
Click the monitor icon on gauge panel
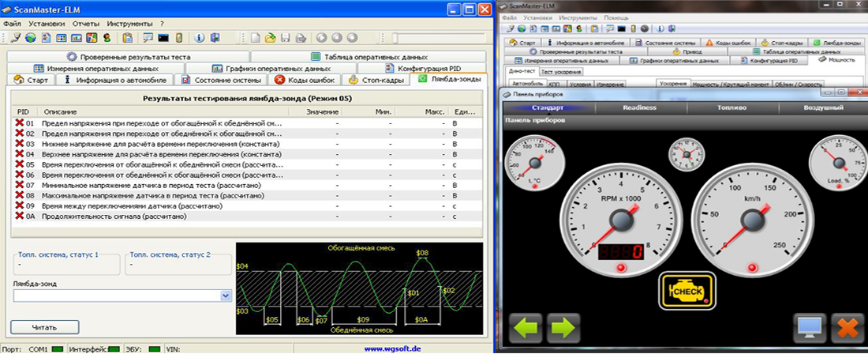click(x=810, y=327)
